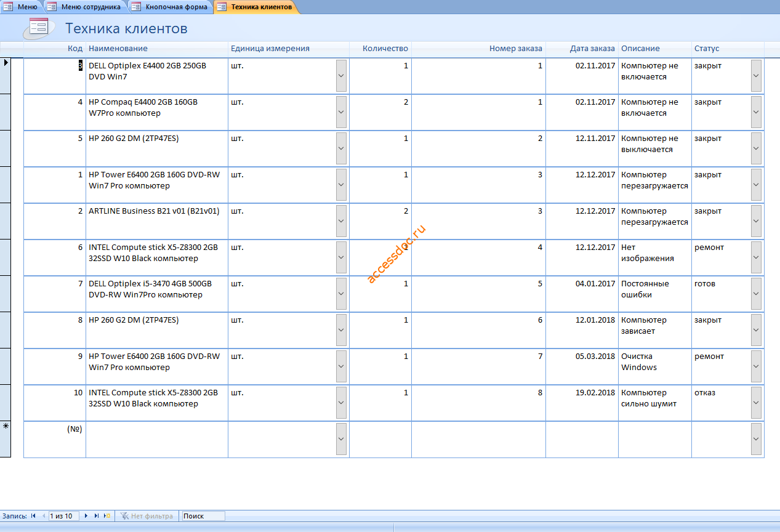Jump to the last record
Viewport: 780px width, 532px height.
coord(97,516)
